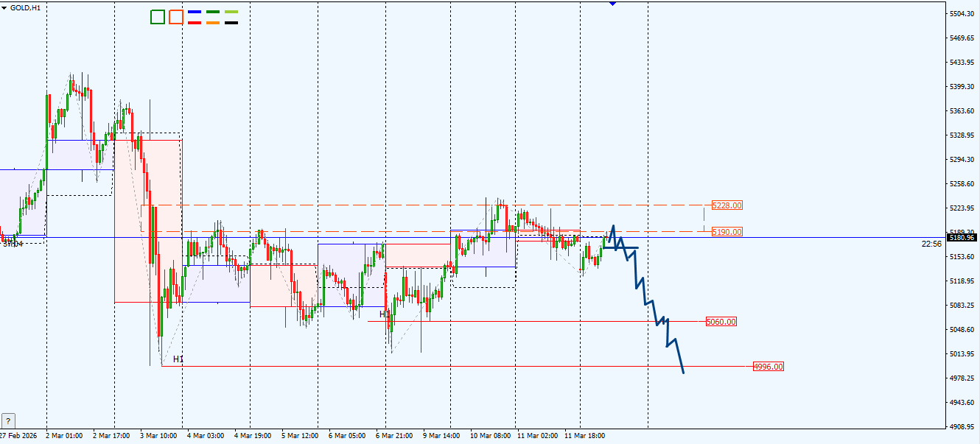Click the GOLD,H1 symbol title text
Image resolution: width=980 pixels, height=444 pixels.
coord(26,7)
